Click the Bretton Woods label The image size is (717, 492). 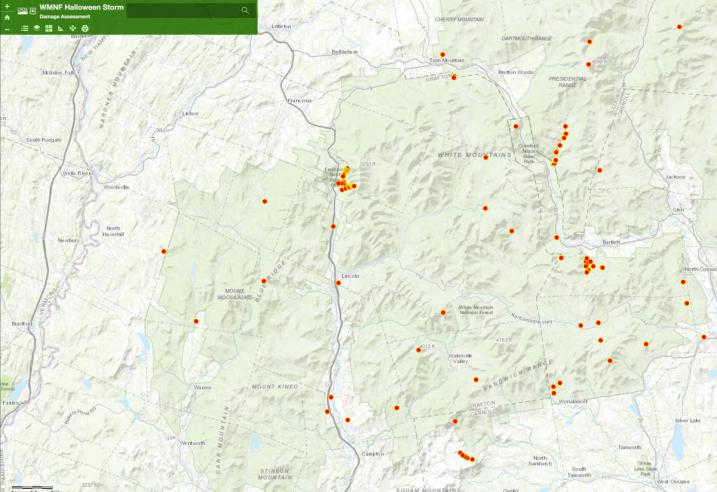pyautogui.click(x=516, y=72)
